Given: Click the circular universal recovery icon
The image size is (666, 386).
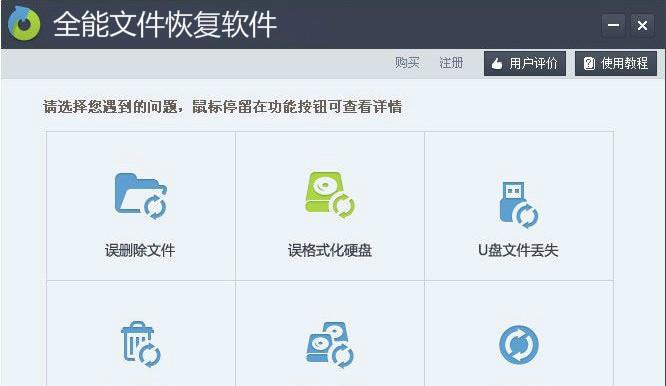Looking at the screenshot, I should coord(519,345).
